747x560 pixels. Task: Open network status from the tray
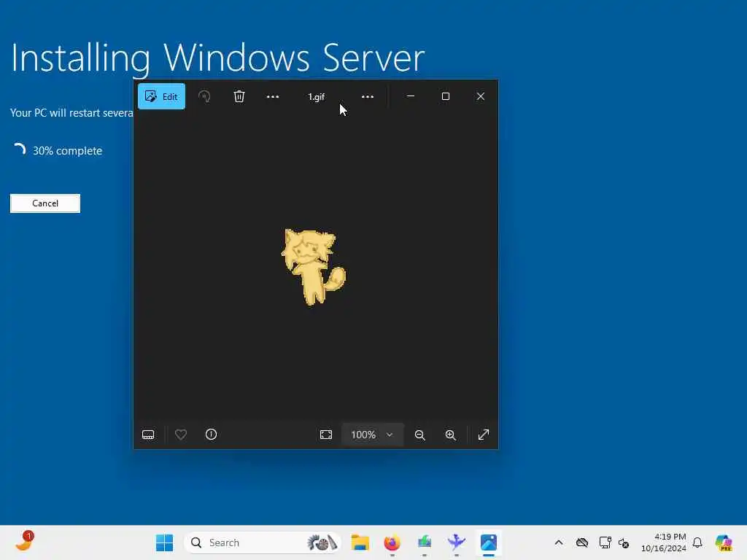(605, 542)
